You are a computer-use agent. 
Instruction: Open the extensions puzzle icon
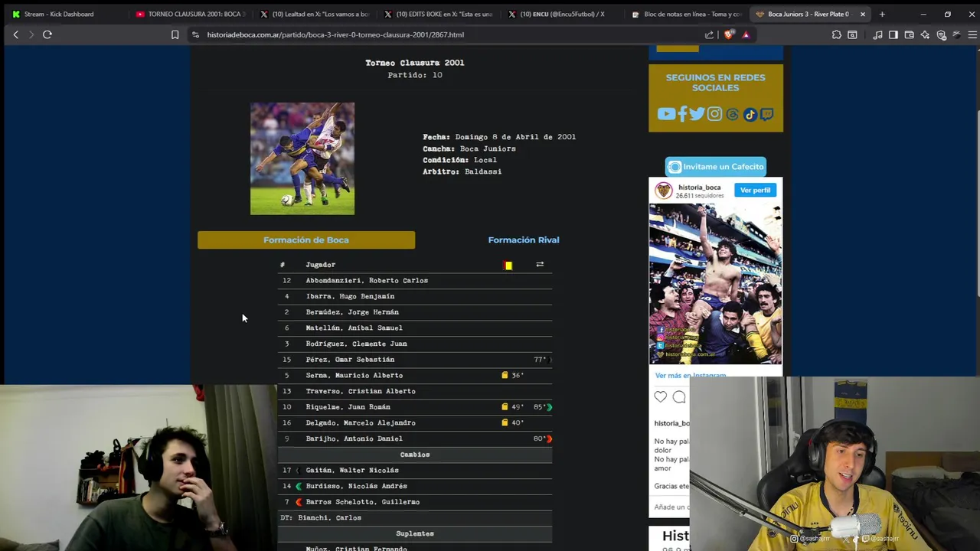click(836, 34)
